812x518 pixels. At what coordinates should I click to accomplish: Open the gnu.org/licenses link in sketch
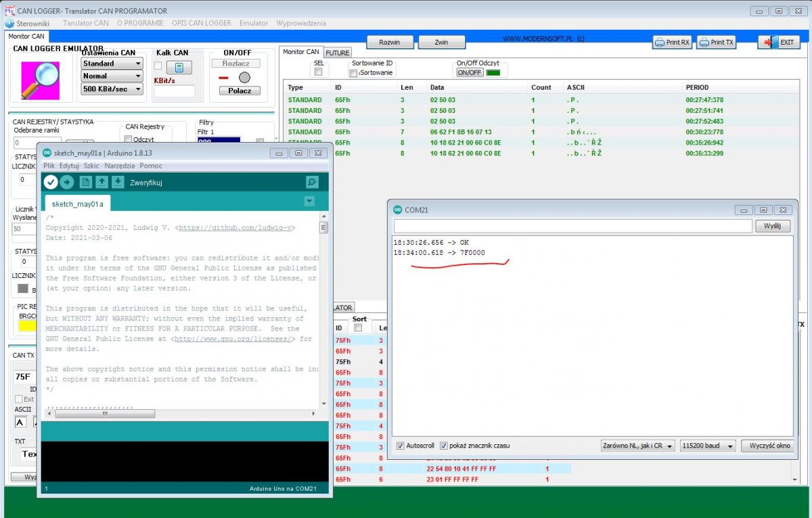[234, 339]
